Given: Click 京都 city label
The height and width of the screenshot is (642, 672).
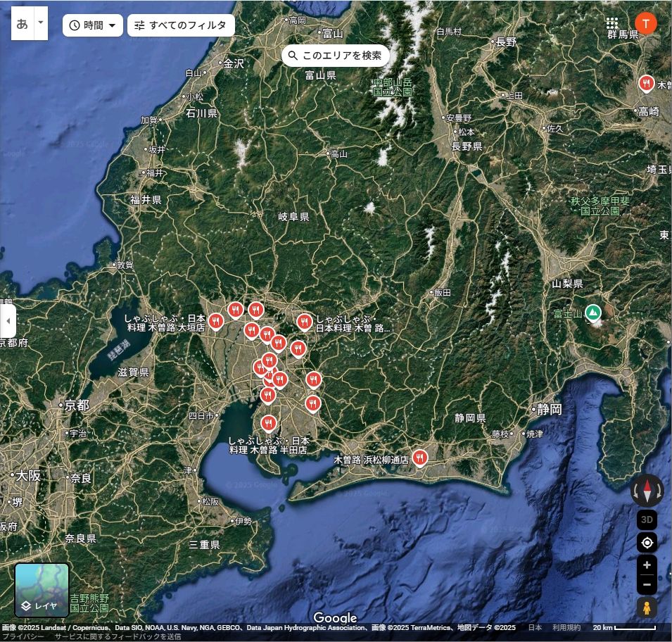Looking at the screenshot, I should coord(77,405).
